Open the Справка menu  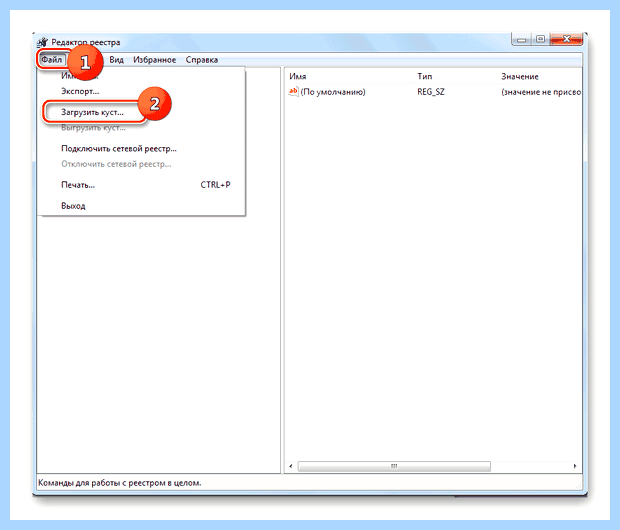tap(202, 60)
